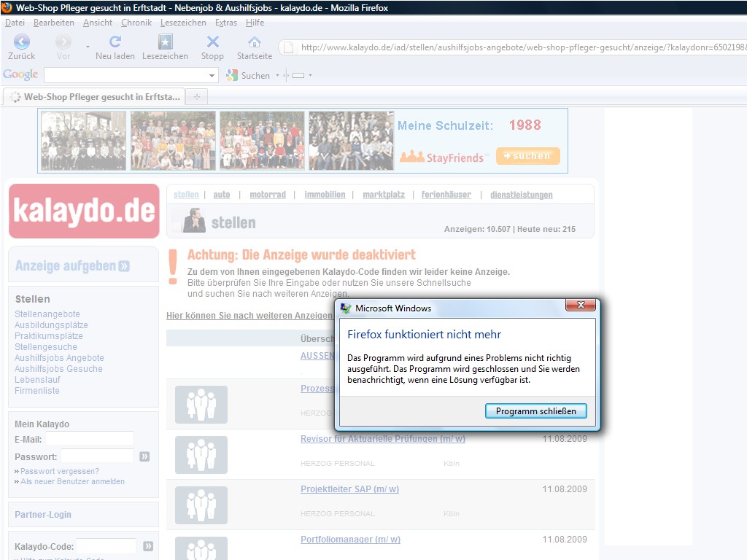Open the ferienhäuser category link

coord(446,194)
